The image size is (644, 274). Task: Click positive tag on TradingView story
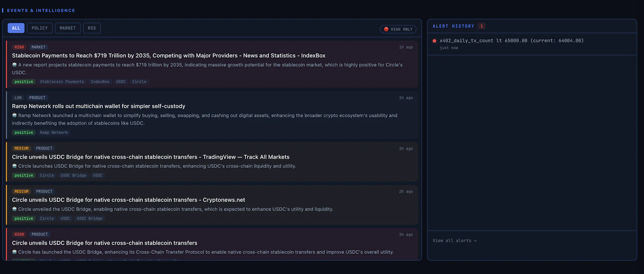coord(24,175)
